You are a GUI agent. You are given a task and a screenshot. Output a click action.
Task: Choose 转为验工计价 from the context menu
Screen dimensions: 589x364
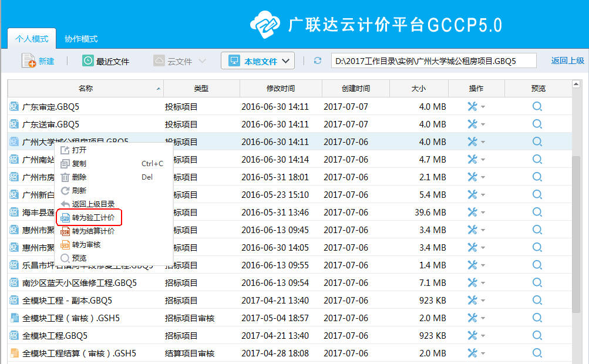pyautogui.click(x=93, y=217)
